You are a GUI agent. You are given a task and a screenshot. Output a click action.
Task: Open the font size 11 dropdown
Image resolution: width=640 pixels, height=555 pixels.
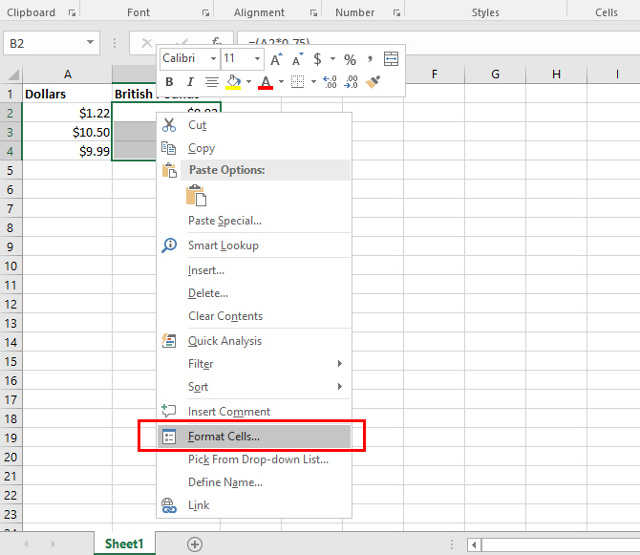coord(257,59)
